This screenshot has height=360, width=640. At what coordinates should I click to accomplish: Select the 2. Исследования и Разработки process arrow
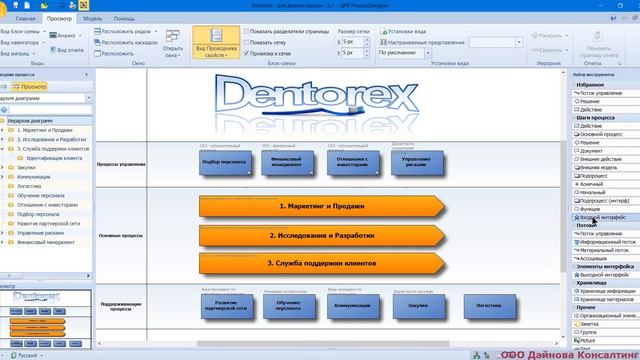(322, 236)
